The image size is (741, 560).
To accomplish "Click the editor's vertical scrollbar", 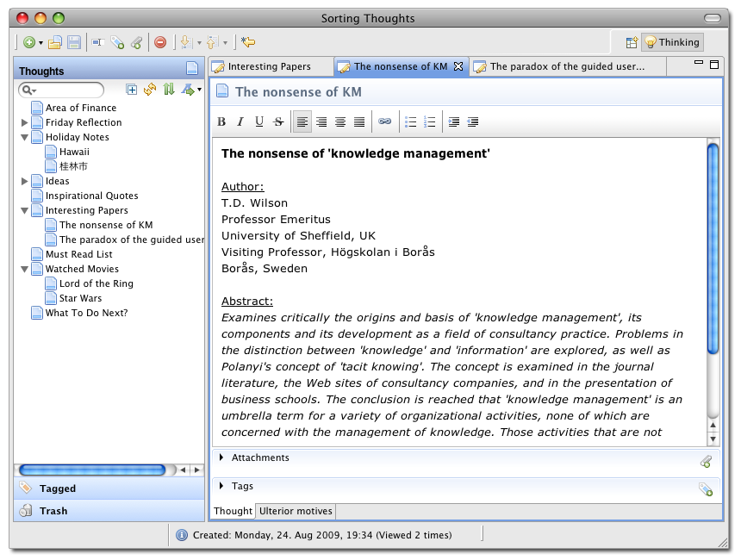I will point(713,250).
